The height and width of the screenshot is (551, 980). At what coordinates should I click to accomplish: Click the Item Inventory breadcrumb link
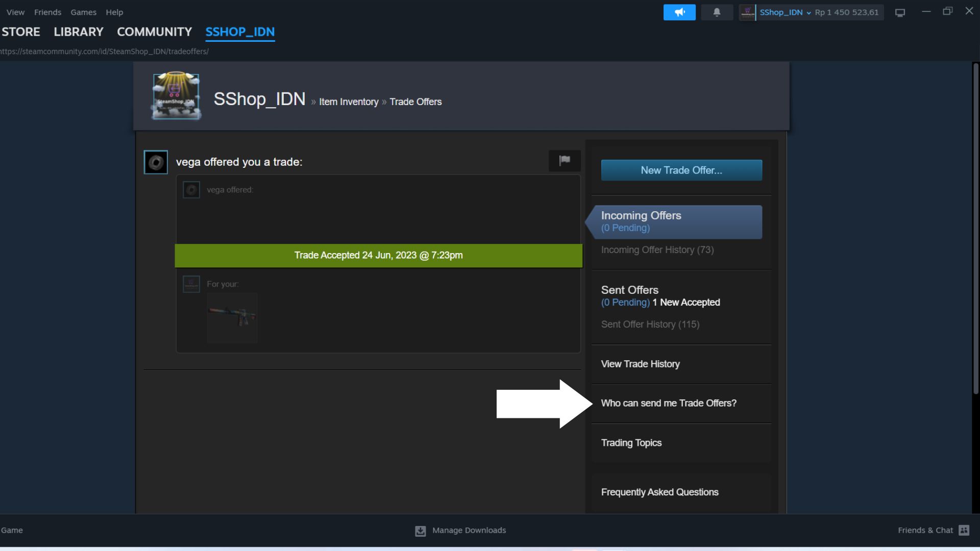click(349, 102)
